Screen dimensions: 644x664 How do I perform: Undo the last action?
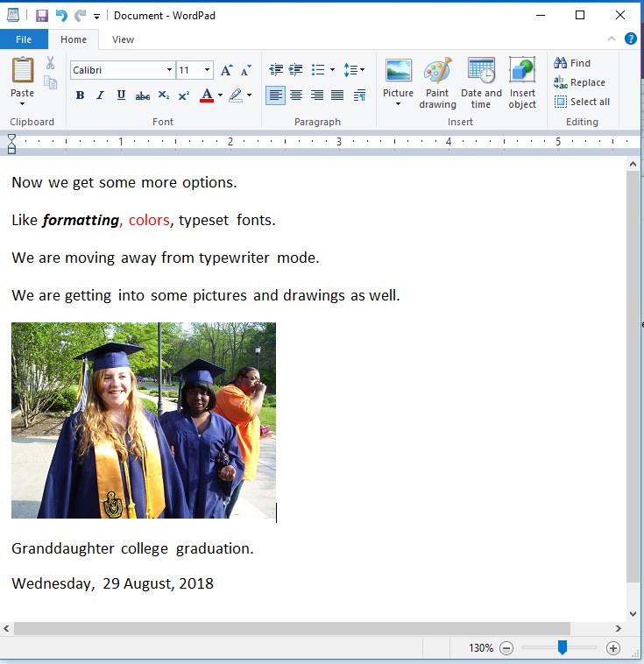tap(60, 15)
